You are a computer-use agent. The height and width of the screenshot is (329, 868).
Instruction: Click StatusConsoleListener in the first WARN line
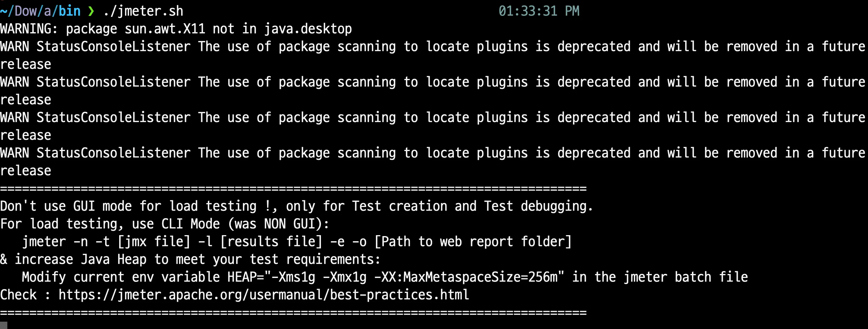click(114, 47)
